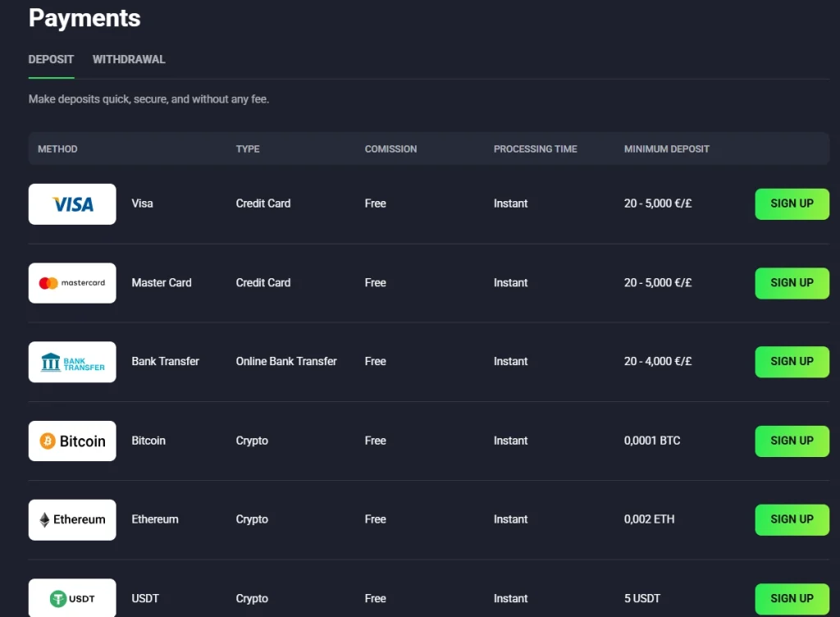Select the 5 USDT minimum deposit
The image size is (840, 617).
coord(641,598)
